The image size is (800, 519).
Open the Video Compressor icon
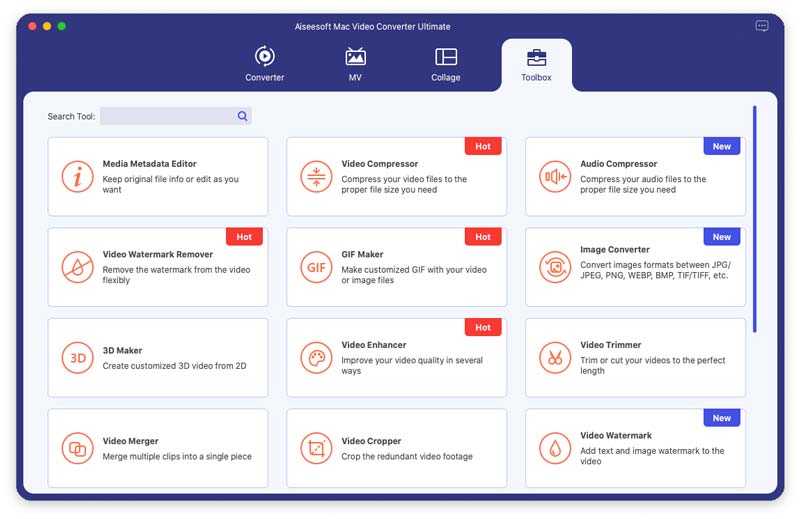[316, 177]
